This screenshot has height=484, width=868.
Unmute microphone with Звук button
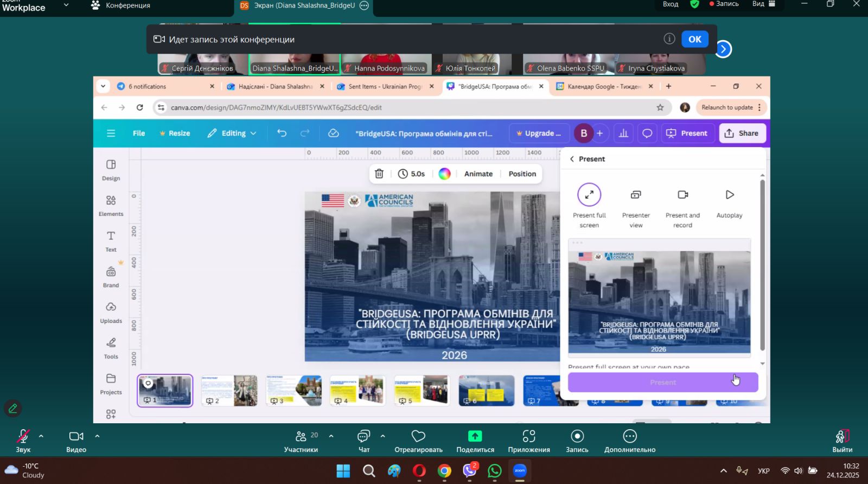pos(23,441)
